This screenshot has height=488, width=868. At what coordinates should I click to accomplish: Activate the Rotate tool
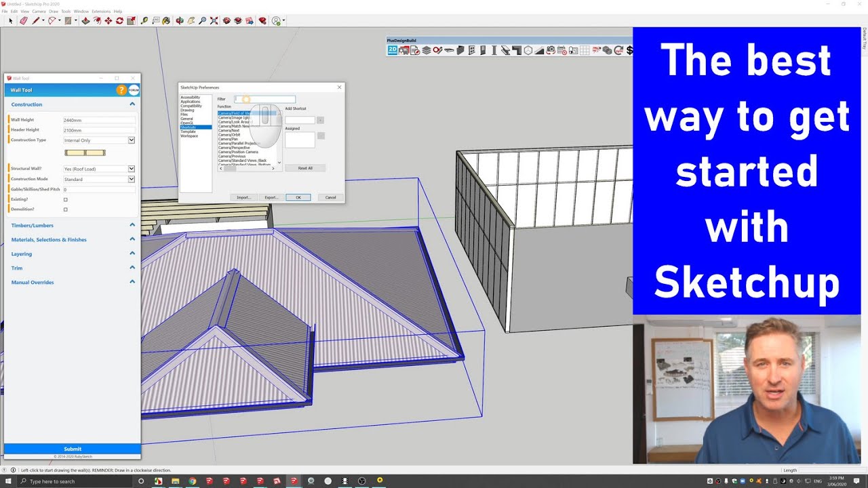click(x=119, y=21)
